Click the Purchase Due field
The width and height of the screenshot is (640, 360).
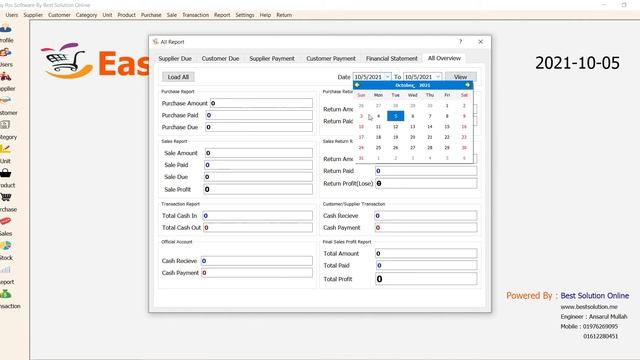point(259,127)
